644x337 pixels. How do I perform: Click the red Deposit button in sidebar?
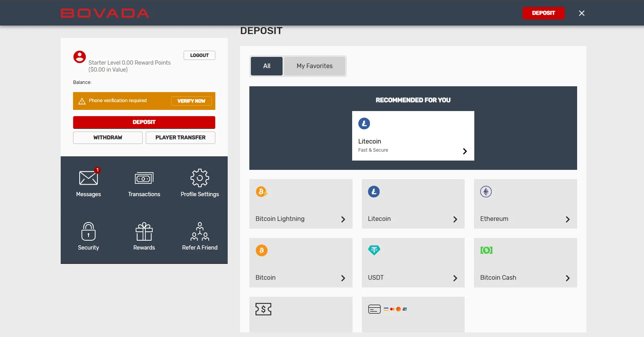(144, 122)
